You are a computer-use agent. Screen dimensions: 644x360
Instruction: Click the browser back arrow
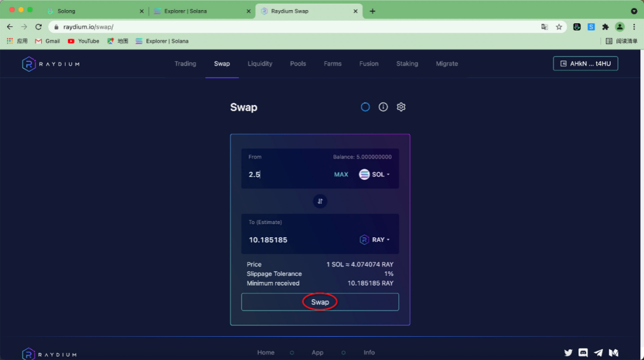point(10,27)
